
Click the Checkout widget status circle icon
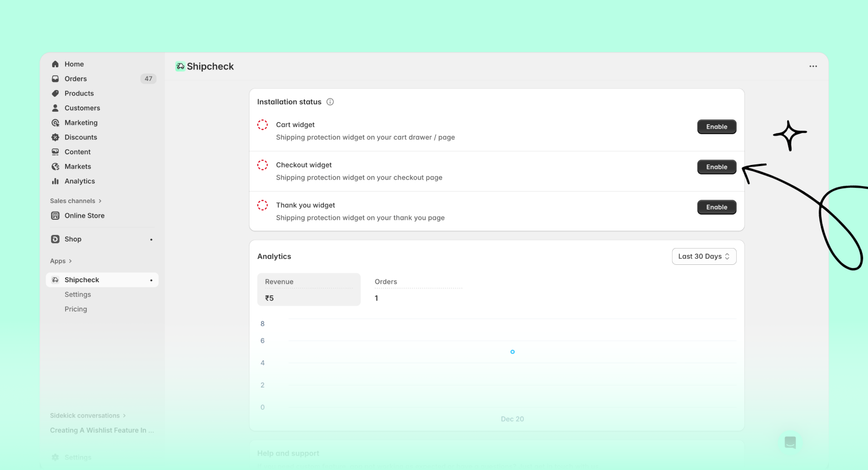(263, 165)
